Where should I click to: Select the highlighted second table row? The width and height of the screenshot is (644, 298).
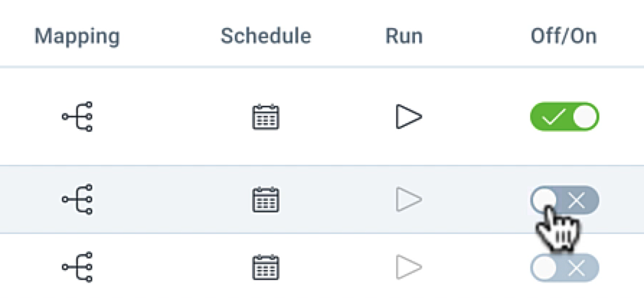(x=322, y=199)
